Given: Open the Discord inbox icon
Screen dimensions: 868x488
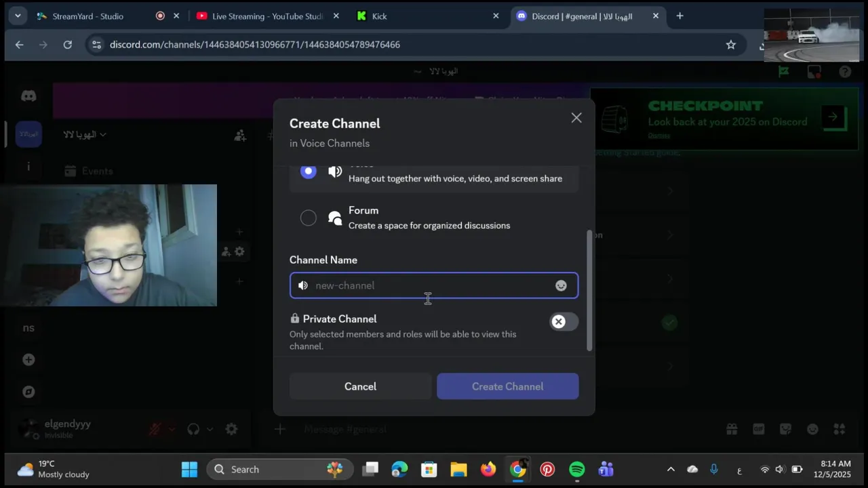Looking at the screenshot, I should coord(814,71).
